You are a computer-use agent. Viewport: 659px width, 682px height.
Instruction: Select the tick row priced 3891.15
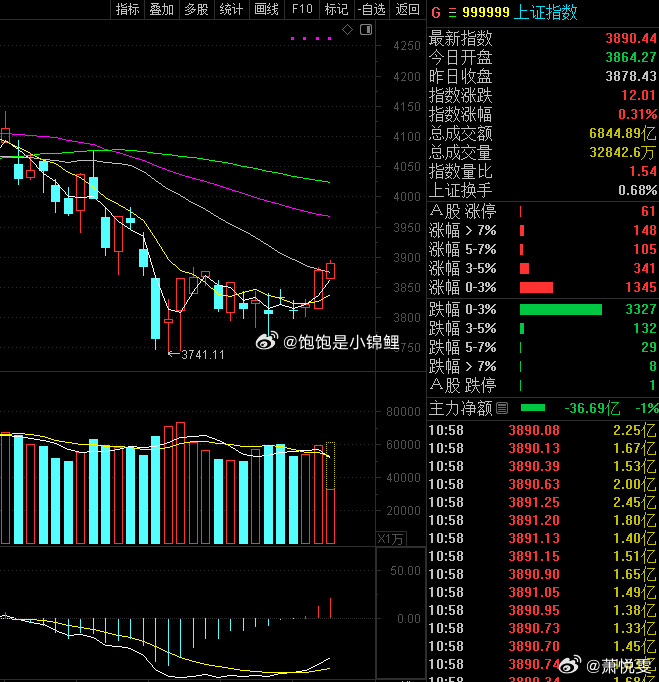coord(542,556)
